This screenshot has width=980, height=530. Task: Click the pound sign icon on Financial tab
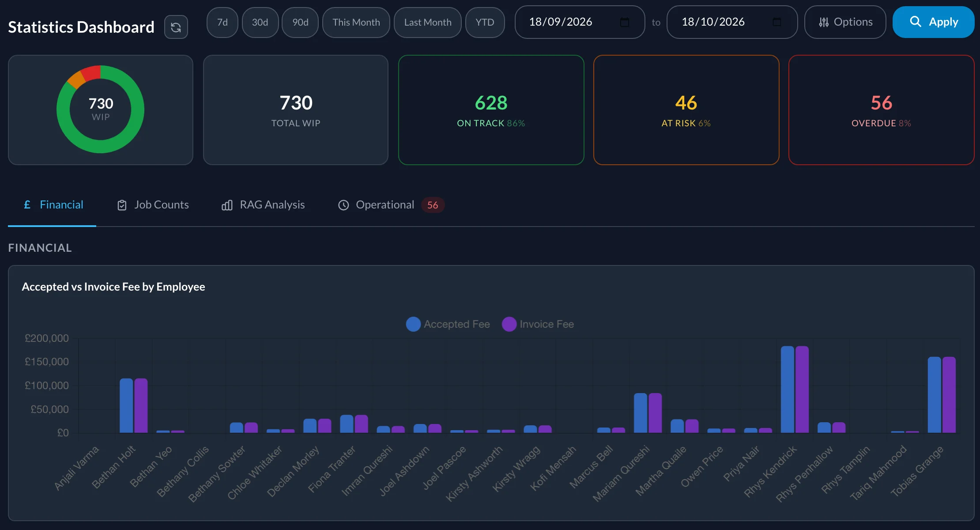pos(27,204)
